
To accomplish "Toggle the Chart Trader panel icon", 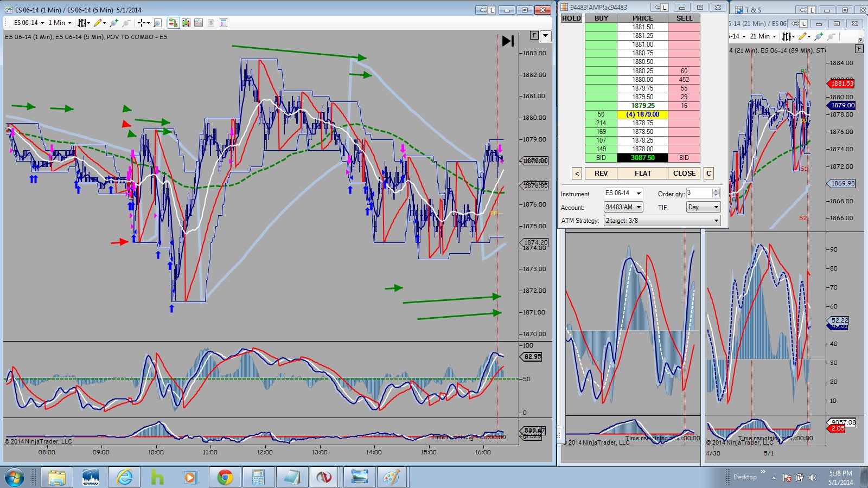I will (x=173, y=23).
